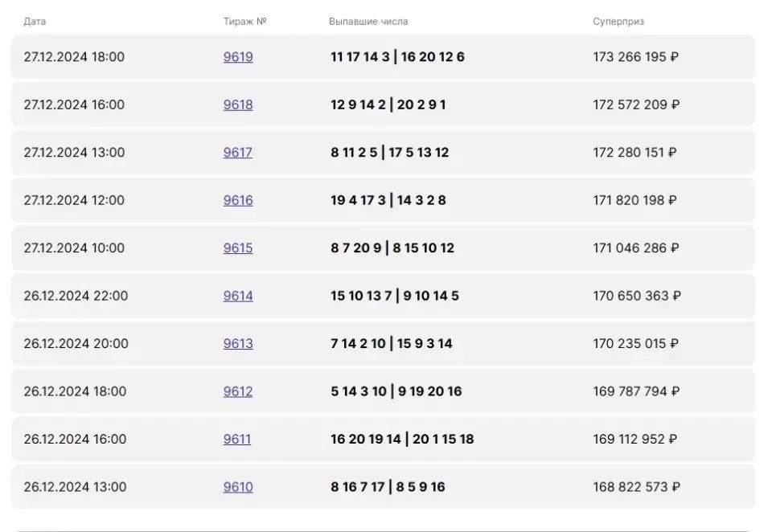The image size is (772, 532).
Task: Click the Тираж № column header
Action: click(x=244, y=22)
